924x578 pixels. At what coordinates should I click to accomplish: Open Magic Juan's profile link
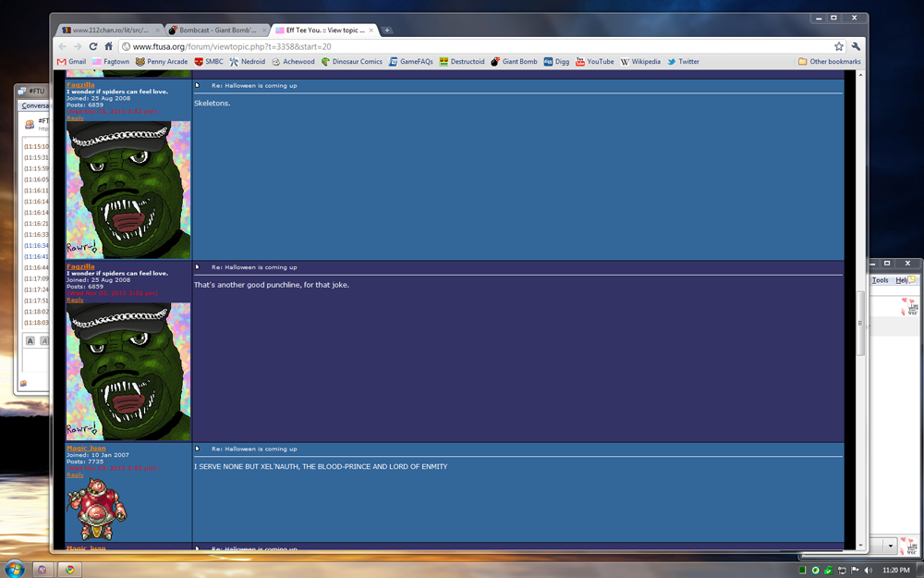coord(86,449)
